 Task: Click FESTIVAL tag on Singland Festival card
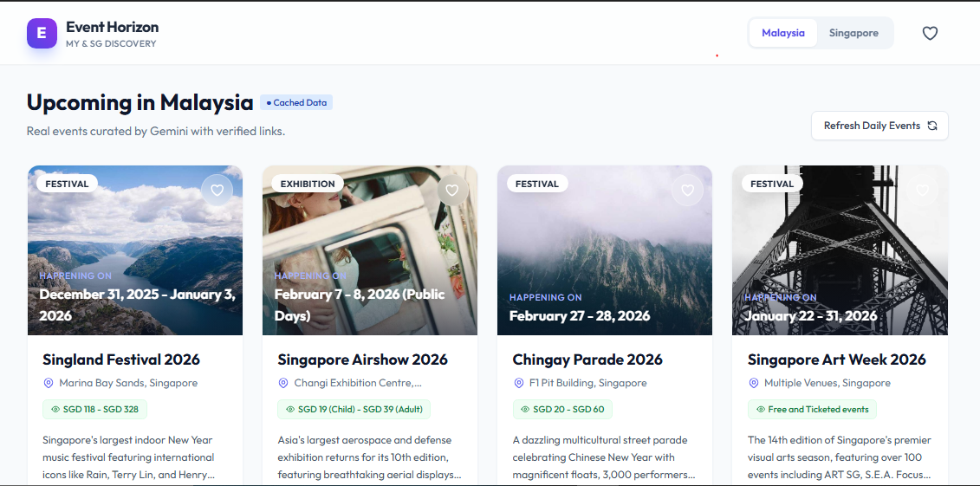tap(67, 184)
